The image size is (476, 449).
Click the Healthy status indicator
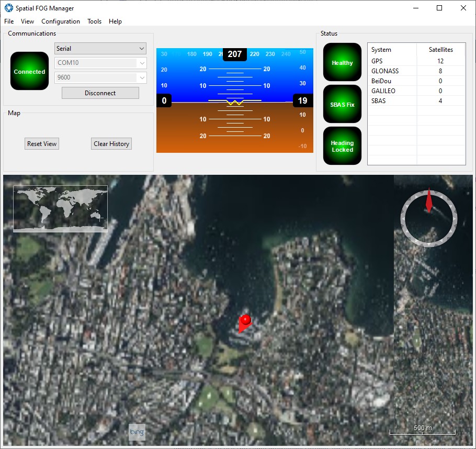pos(342,63)
